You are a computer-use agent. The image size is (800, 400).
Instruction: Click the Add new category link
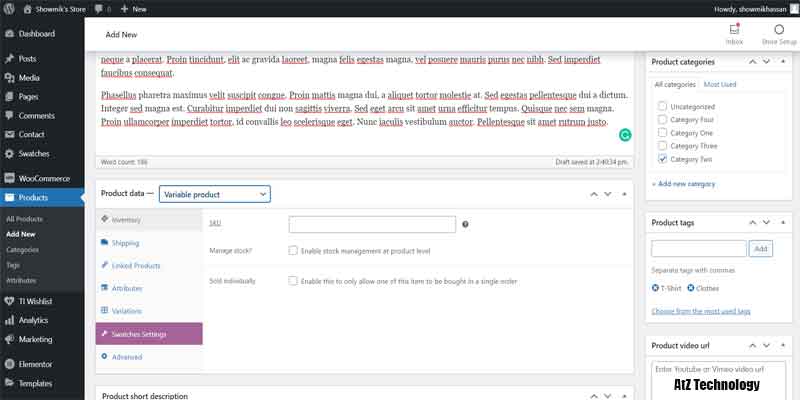click(x=684, y=184)
